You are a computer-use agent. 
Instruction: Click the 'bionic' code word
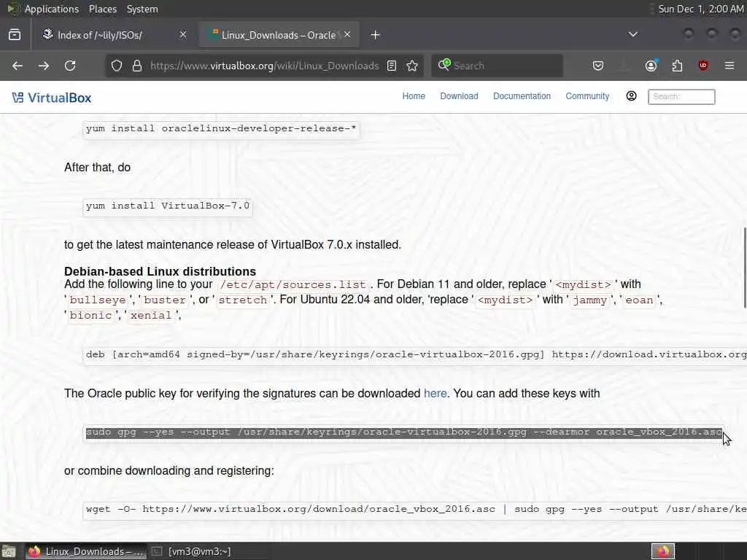(90, 315)
